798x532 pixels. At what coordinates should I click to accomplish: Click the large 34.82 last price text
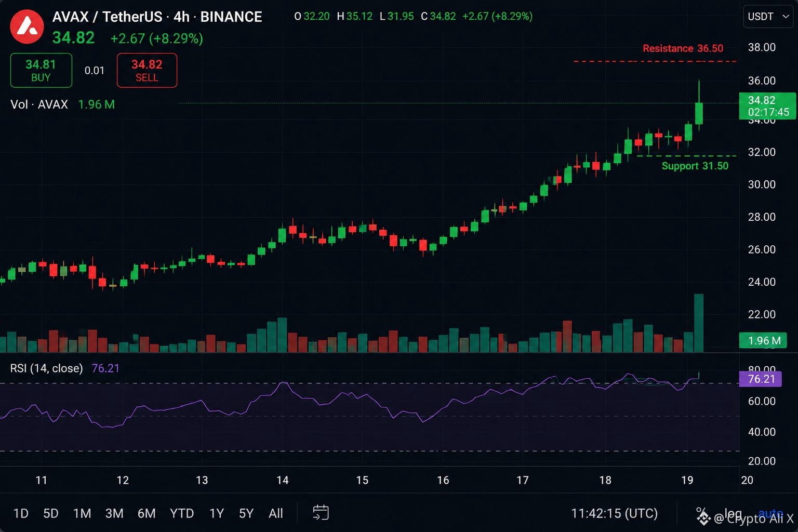73,38
